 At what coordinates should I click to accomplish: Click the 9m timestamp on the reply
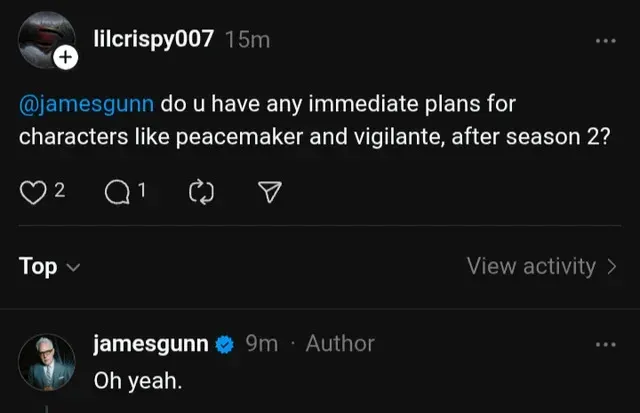point(261,344)
